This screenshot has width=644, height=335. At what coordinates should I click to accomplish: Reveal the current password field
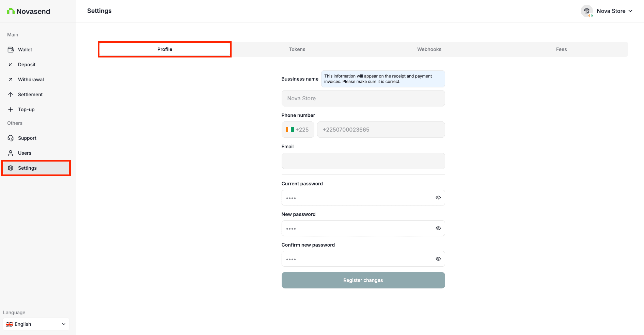[438, 198]
